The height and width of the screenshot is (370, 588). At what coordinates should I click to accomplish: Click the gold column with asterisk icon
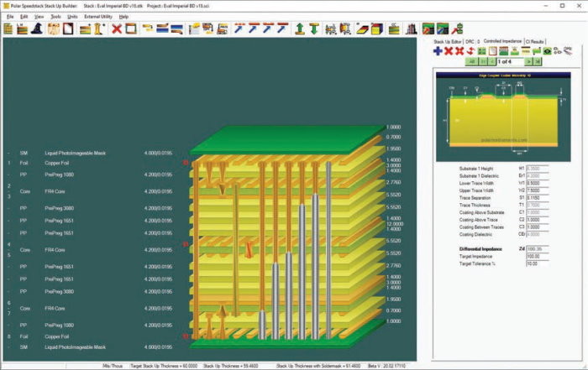coord(99,29)
